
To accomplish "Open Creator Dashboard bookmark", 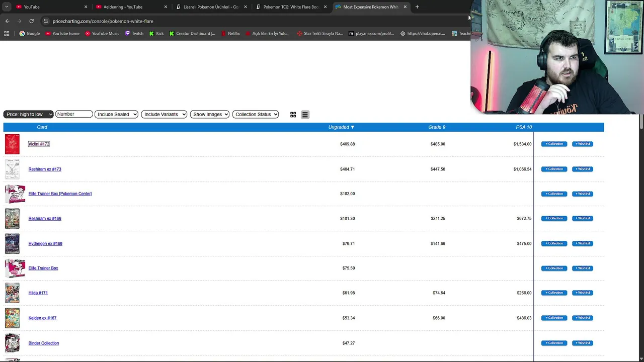I will (192, 34).
